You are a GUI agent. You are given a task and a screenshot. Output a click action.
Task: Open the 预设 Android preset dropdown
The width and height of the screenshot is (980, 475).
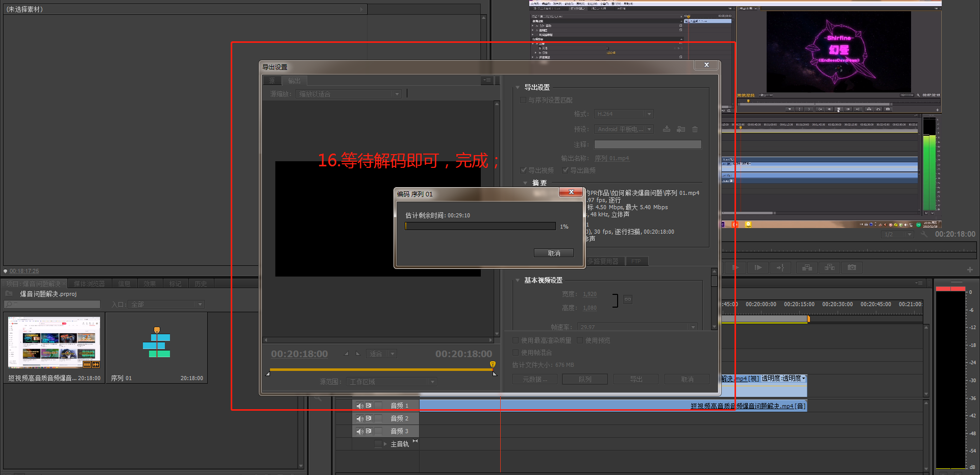(624, 129)
